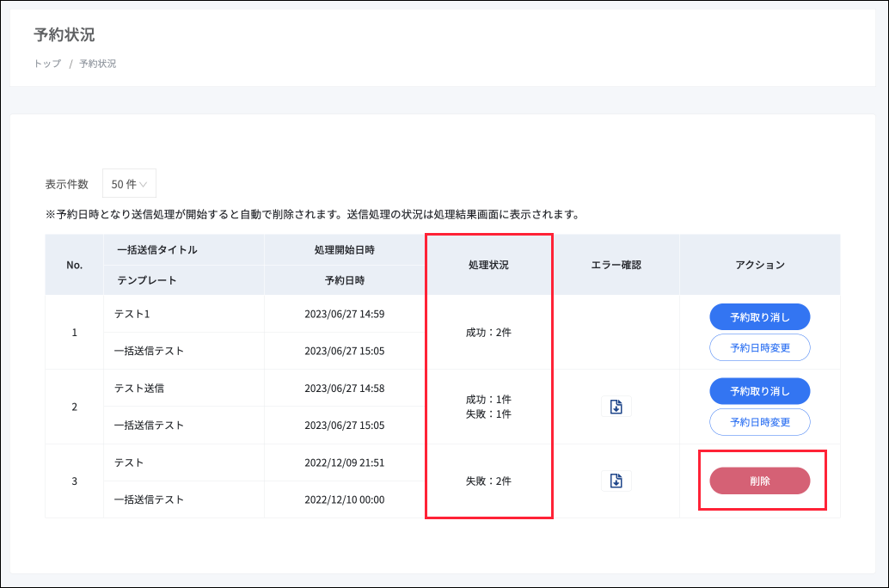889x588 pixels.
Task: Select 一括送信タイトル column header
Action: tap(156, 250)
